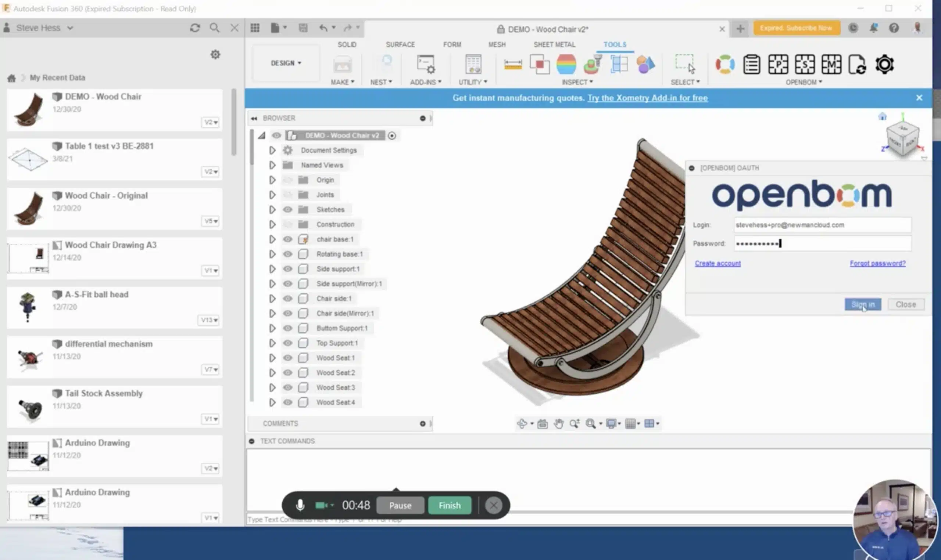941x560 pixels.
Task: Open the Interference tool icon
Action: click(x=539, y=65)
